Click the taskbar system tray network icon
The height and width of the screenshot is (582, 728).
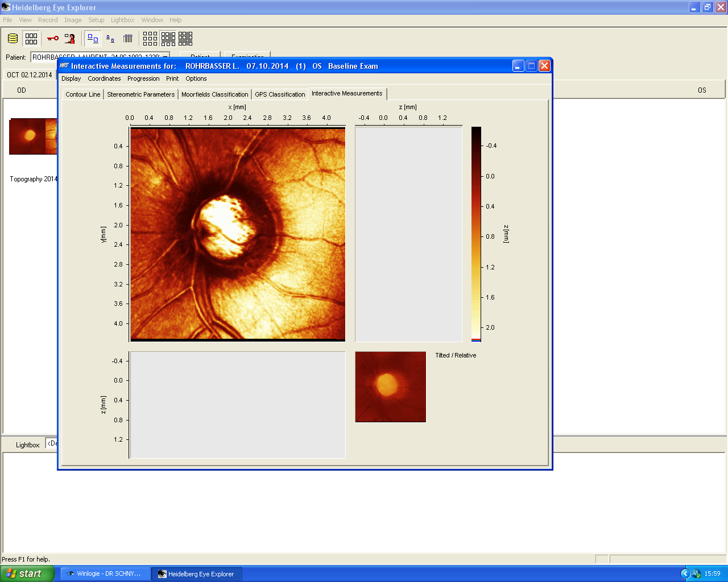click(696, 573)
